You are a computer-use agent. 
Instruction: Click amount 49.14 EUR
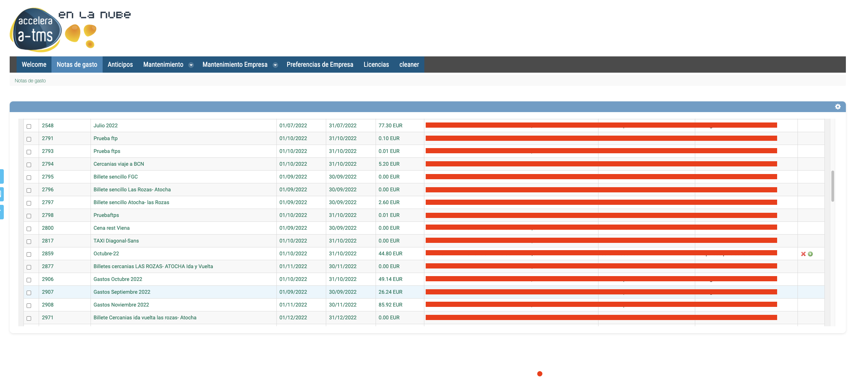click(390, 279)
